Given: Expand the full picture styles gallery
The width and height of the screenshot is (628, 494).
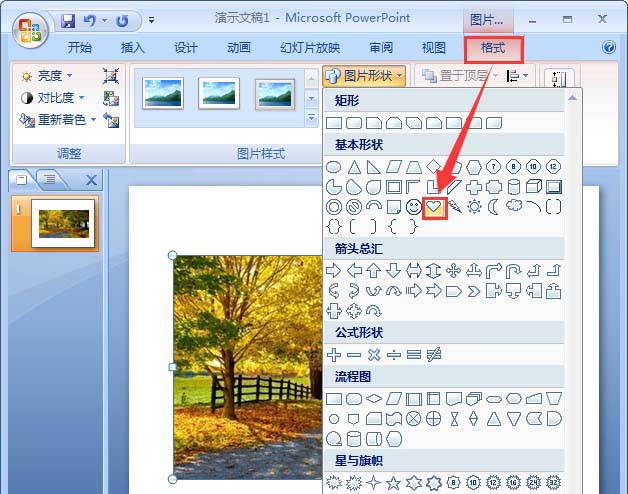Looking at the screenshot, I should 311,118.
